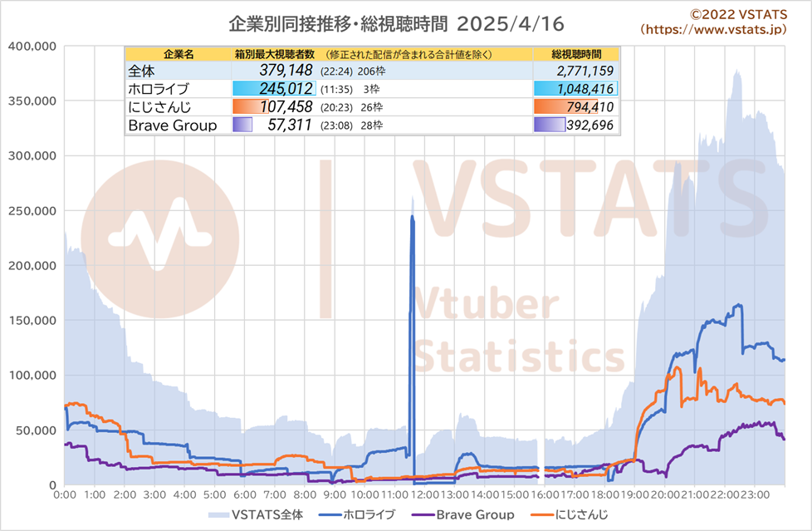
Task: Click the 企業名 column header
Action: (x=179, y=54)
